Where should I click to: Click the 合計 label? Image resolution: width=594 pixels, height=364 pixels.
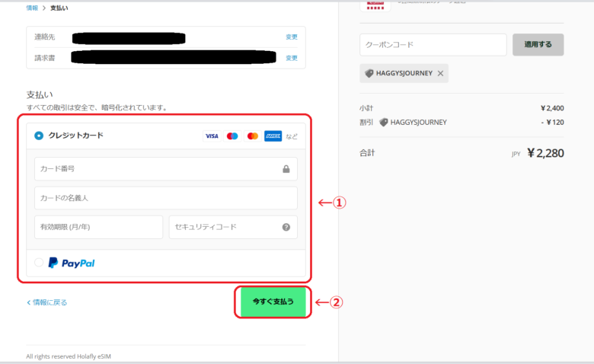(367, 153)
